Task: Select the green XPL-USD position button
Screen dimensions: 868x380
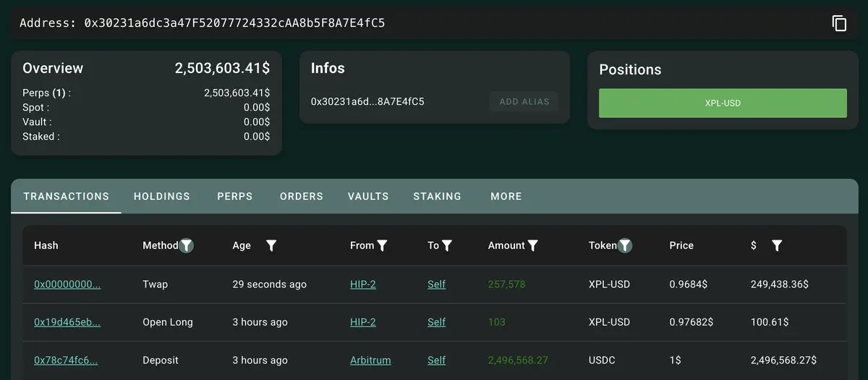Action: coord(723,103)
